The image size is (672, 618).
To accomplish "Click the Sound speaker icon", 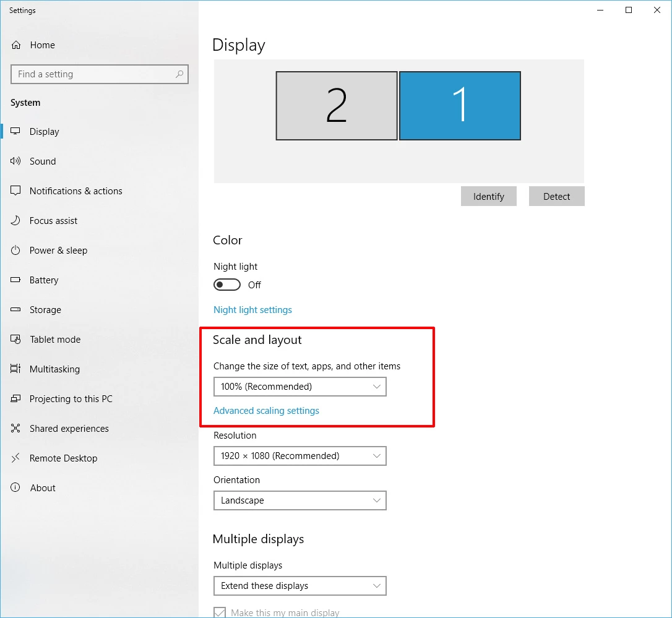I will 15,161.
